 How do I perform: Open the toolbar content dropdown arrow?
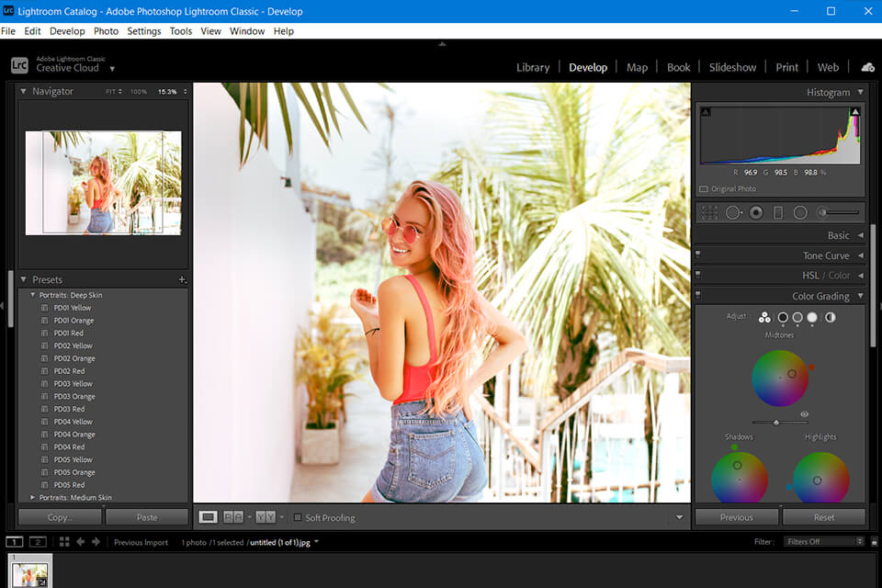coord(679,517)
